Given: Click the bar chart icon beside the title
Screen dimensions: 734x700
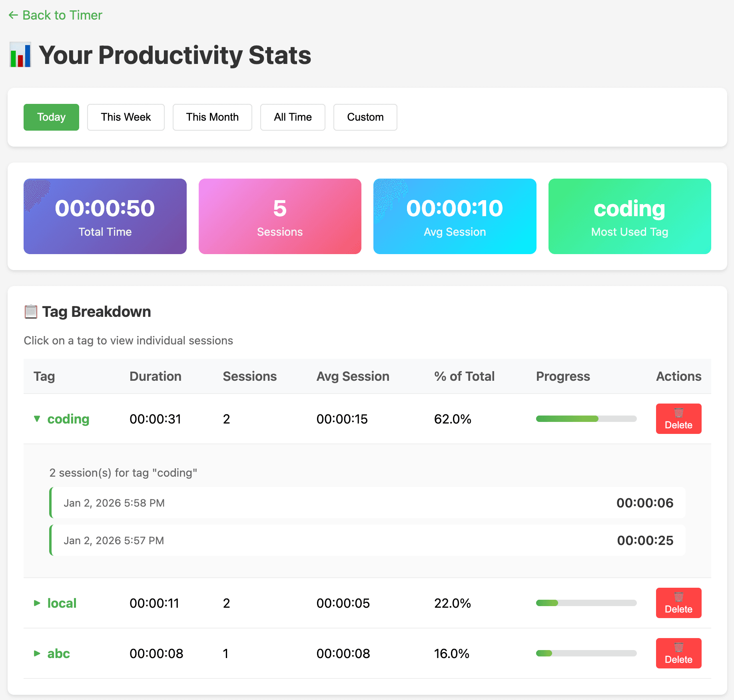Looking at the screenshot, I should (20, 56).
